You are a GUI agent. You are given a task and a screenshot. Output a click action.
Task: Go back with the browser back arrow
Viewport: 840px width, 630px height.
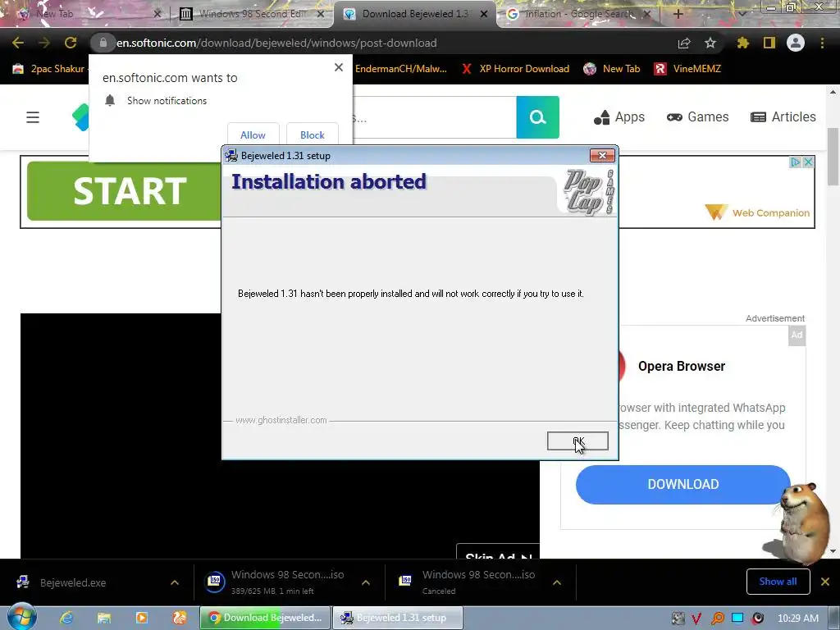(18, 43)
